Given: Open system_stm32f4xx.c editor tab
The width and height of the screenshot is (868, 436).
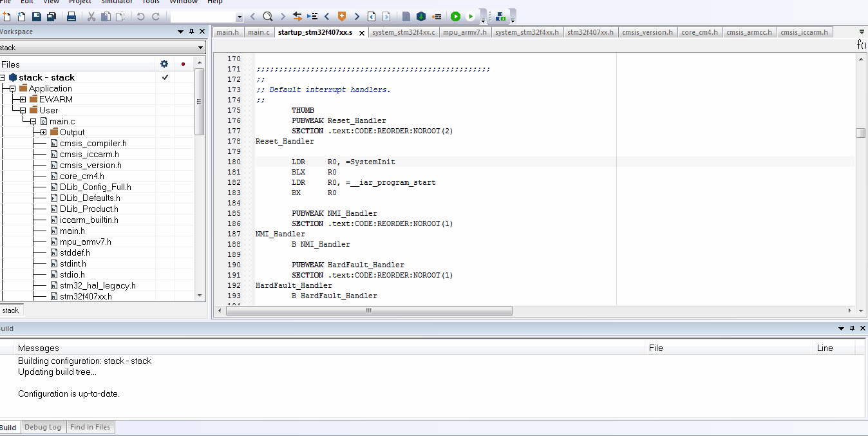Looking at the screenshot, I should (404, 32).
